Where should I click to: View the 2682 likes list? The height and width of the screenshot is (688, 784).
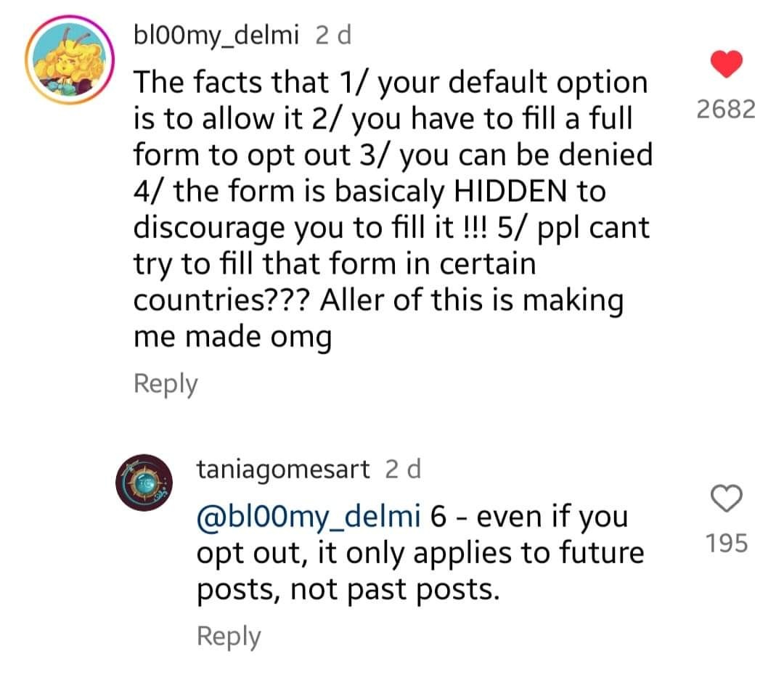click(726, 109)
